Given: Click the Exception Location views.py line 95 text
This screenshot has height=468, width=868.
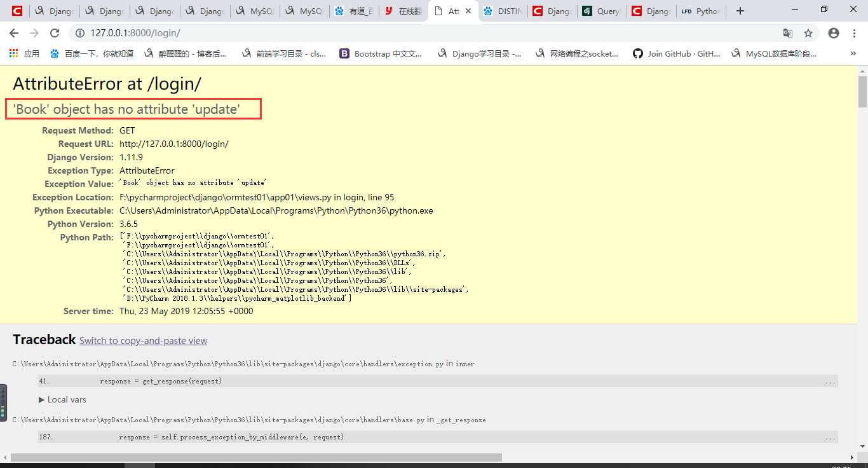Looking at the screenshot, I should coord(257,197).
